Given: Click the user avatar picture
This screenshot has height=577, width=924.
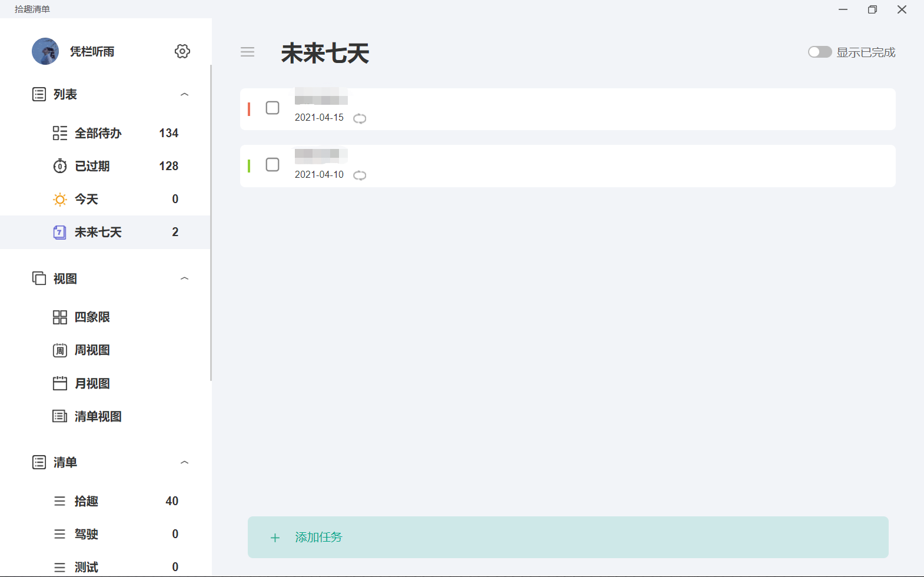Looking at the screenshot, I should point(45,51).
